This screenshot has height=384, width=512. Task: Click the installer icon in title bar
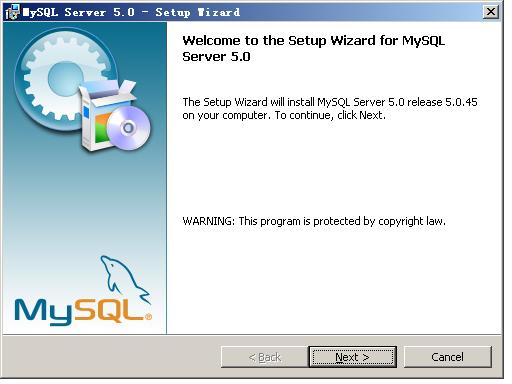click(x=13, y=12)
